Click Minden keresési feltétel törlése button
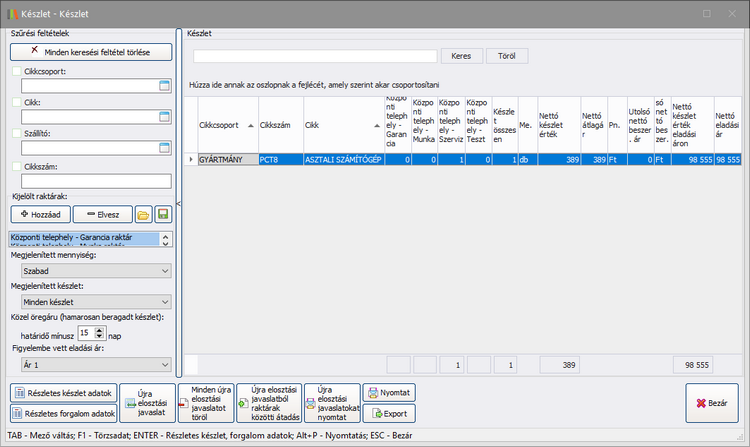Screen dimensions: 750x447 tap(90, 50)
